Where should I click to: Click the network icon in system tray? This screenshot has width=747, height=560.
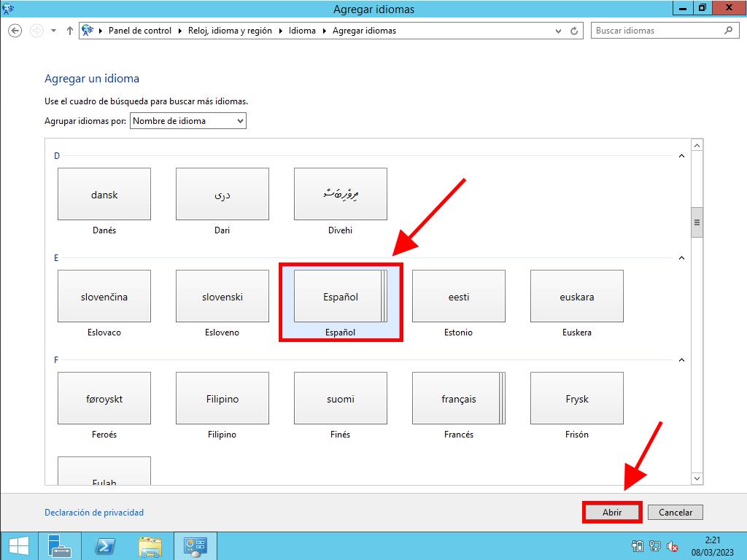[x=655, y=546]
